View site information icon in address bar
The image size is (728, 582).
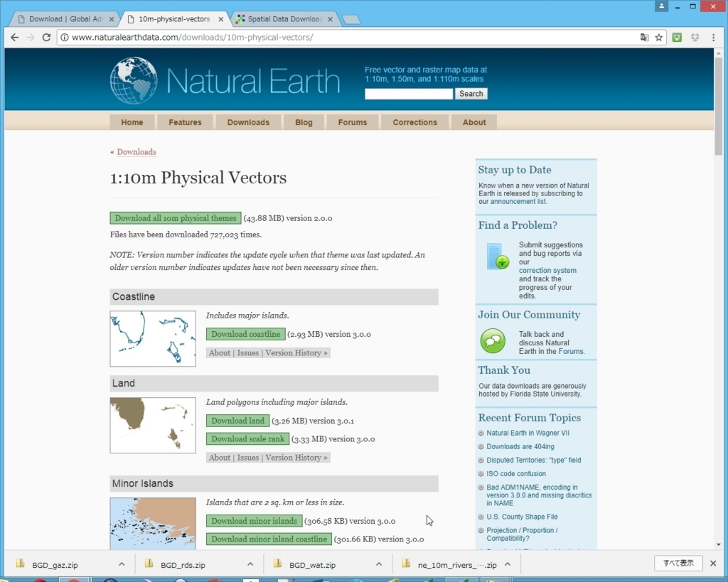64,37
